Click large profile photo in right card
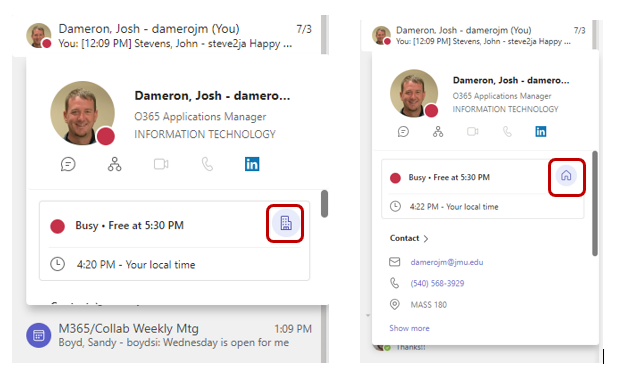This screenshot has height=383, width=618. (x=414, y=93)
